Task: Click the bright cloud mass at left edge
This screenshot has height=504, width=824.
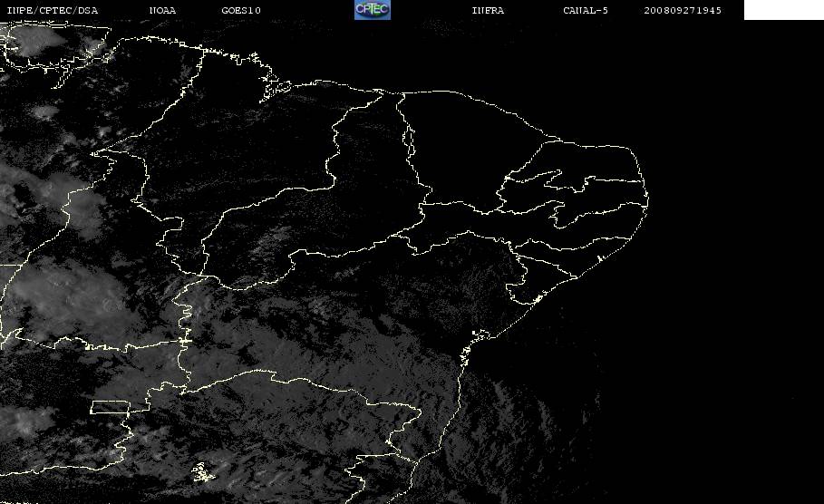Action: [x=63, y=299]
